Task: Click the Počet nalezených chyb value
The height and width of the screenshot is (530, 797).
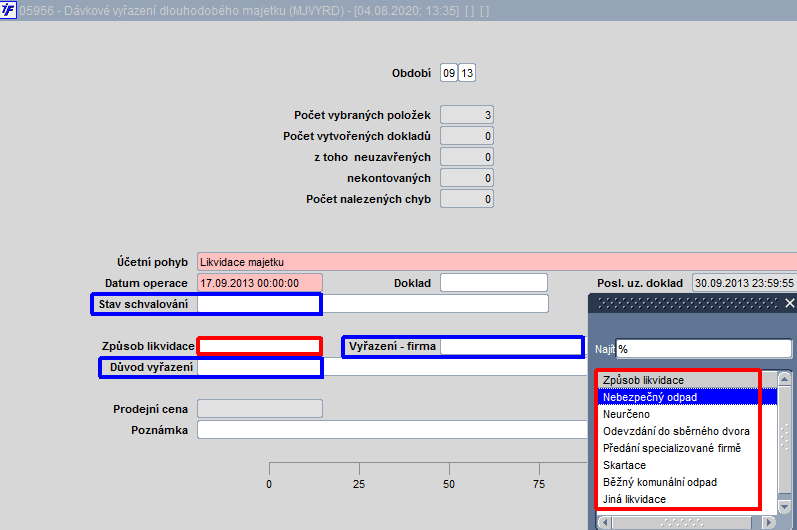Action: [467, 199]
